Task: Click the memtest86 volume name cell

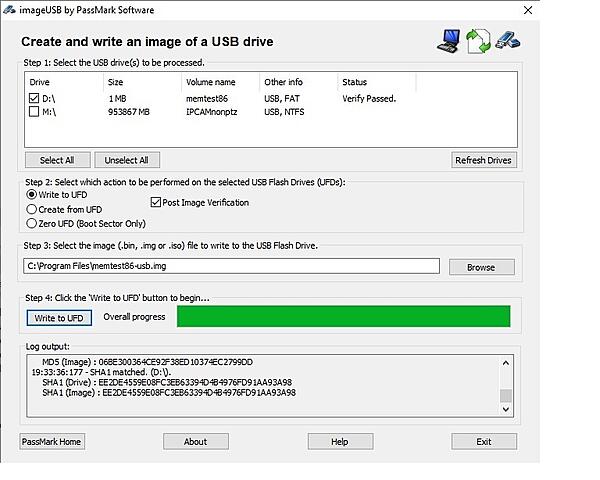Action: 207,99
